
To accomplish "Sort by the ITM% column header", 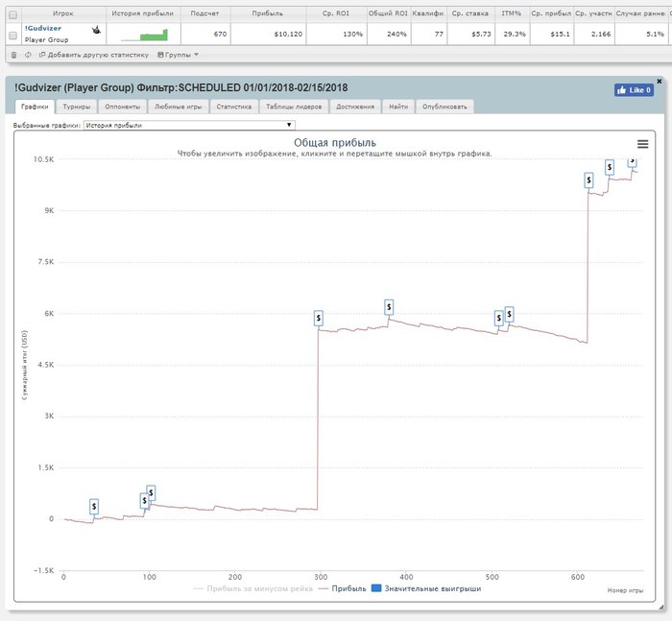I will pyautogui.click(x=512, y=13).
